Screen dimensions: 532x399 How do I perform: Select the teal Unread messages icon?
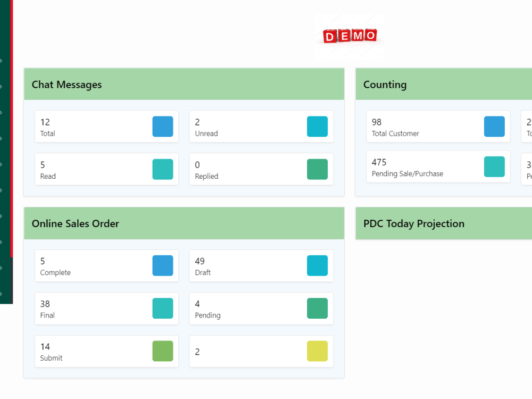point(317,127)
